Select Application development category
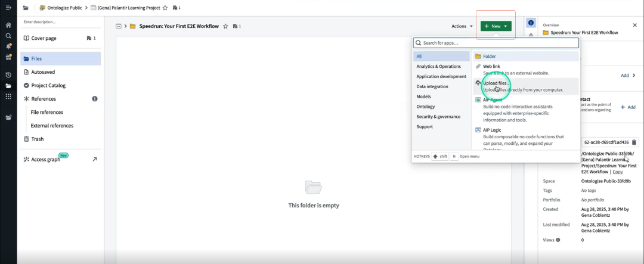 [441, 76]
